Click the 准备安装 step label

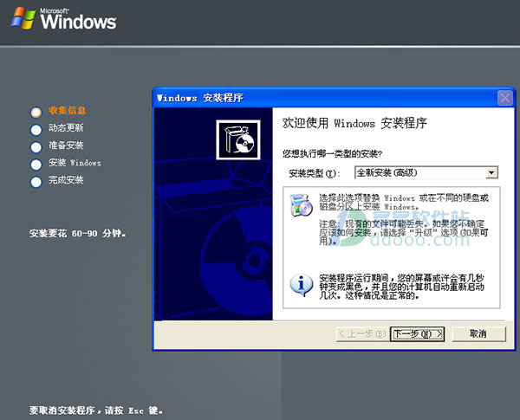[66, 145]
